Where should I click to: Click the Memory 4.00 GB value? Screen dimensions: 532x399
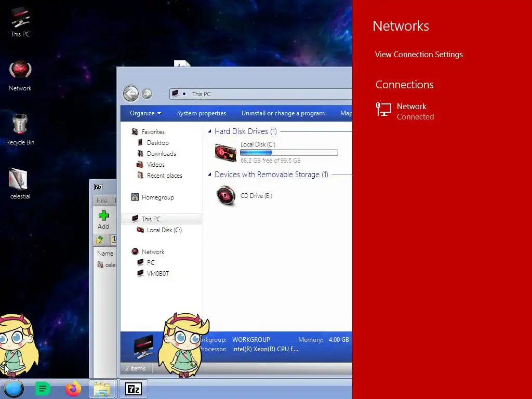click(x=339, y=339)
